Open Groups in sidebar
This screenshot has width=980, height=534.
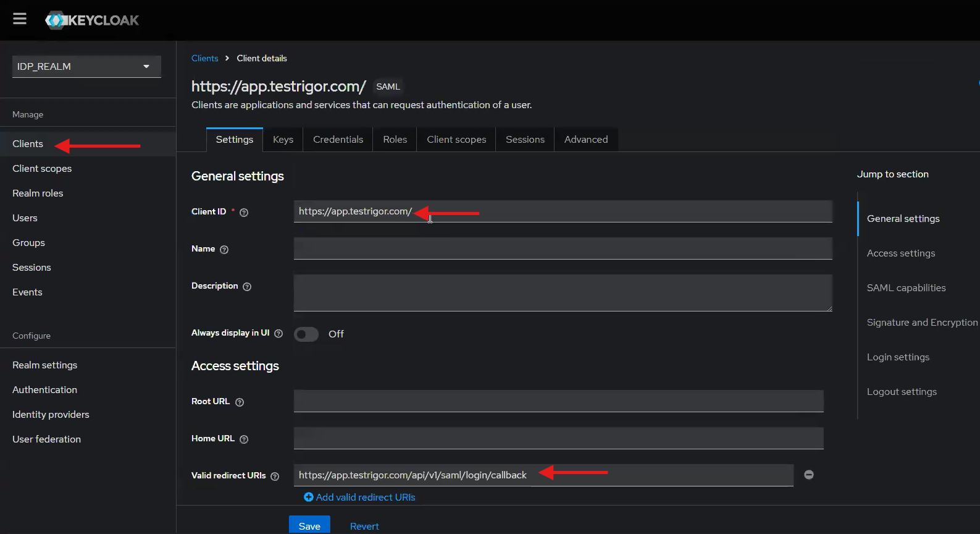(x=88, y=243)
